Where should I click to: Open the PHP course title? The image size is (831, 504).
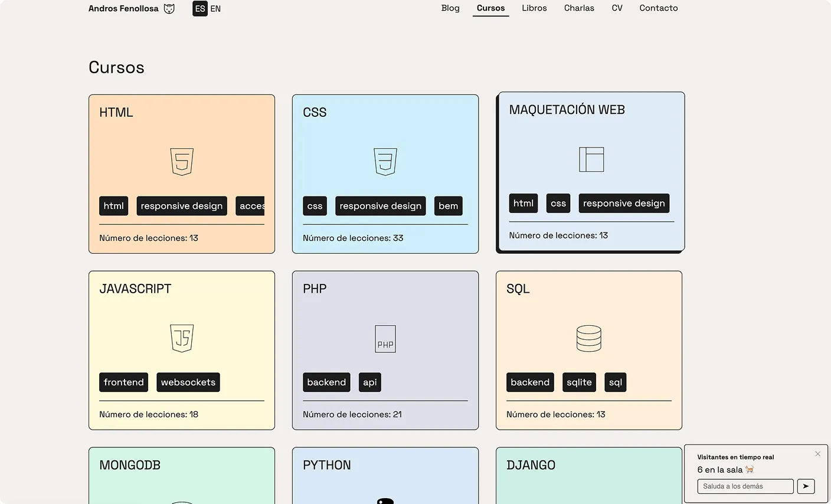tap(315, 289)
